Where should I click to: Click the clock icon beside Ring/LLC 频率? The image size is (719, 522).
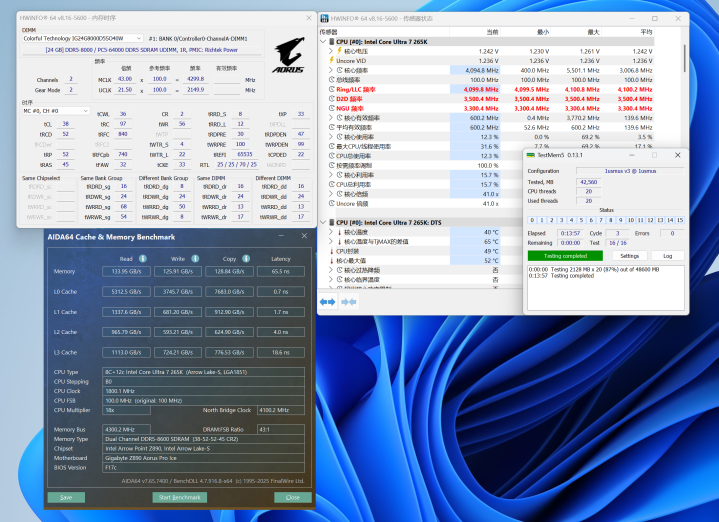[332, 89]
